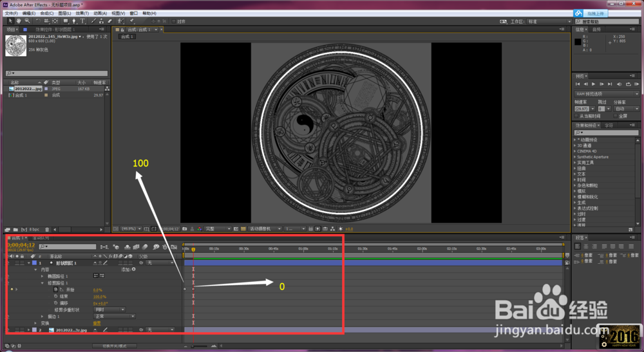Select the Selection arrow tool
644x352 pixels.
pyautogui.click(x=11, y=21)
